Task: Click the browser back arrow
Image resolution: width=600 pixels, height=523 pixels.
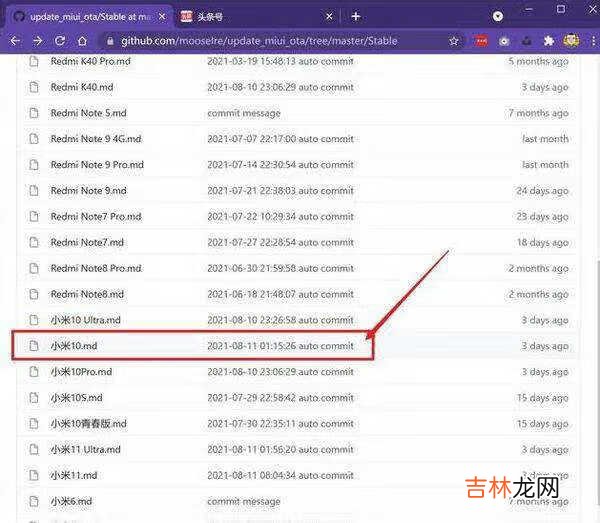Action: pyautogui.click(x=14, y=41)
